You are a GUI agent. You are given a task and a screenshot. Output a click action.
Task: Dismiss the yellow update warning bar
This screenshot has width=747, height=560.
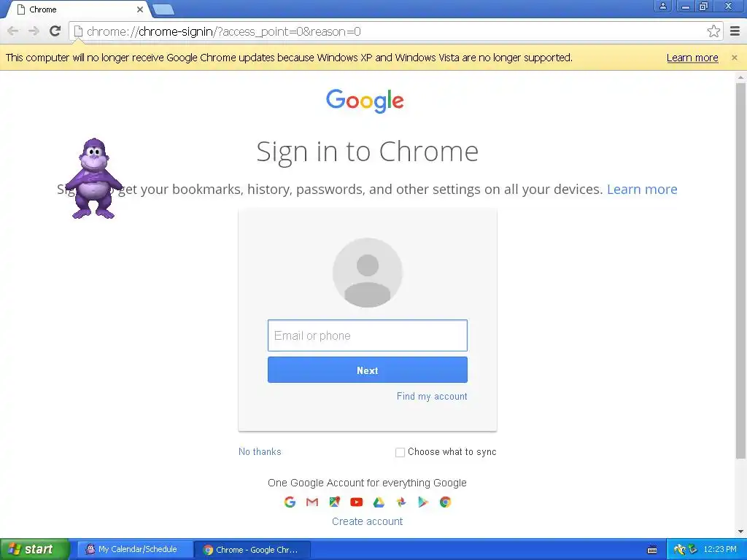coord(734,58)
